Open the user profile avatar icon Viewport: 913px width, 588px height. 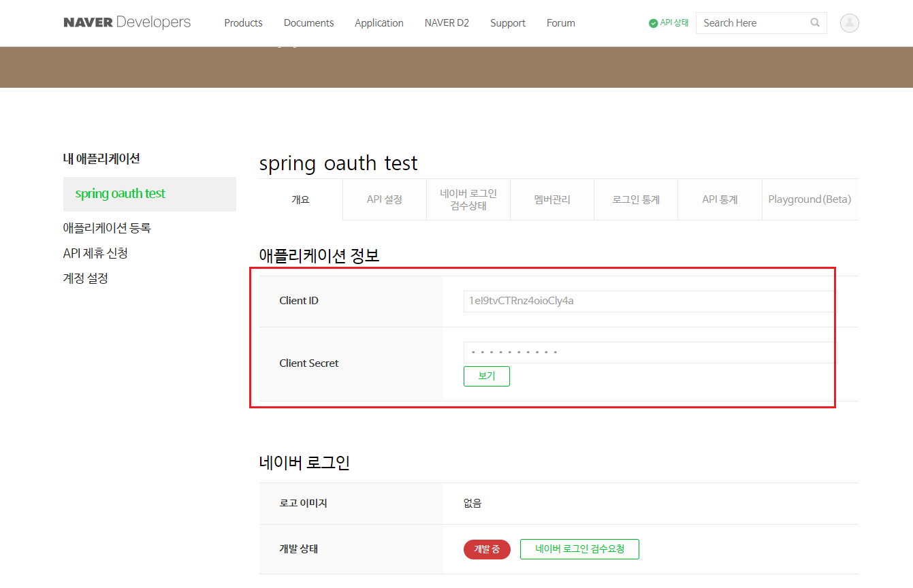pyautogui.click(x=850, y=23)
